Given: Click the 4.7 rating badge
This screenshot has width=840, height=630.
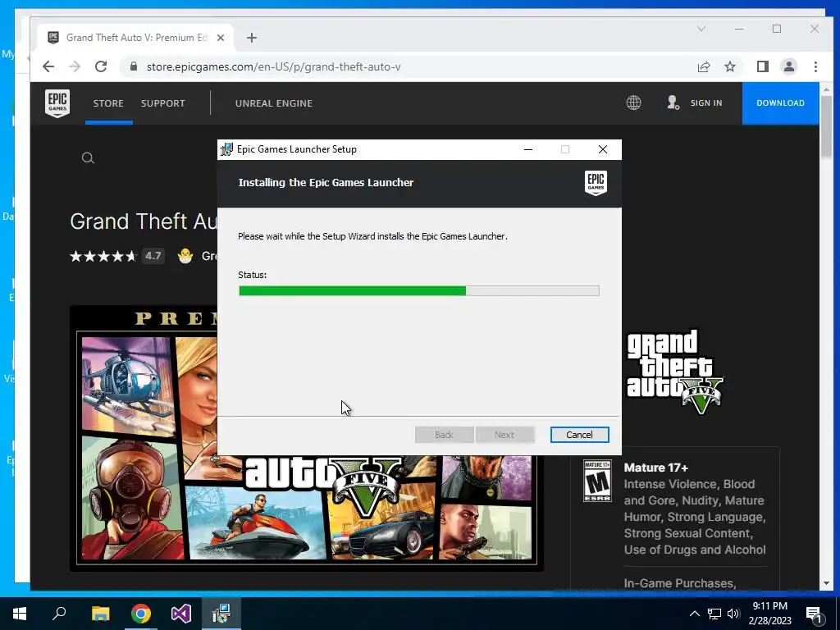Looking at the screenshot, I should [x=153, y=256].
